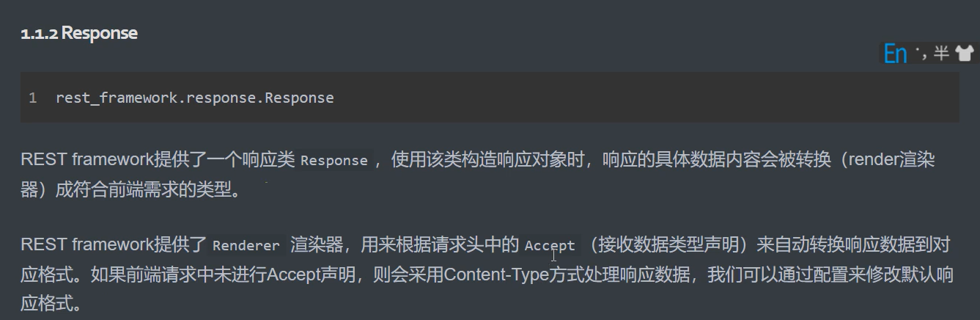This screenshot has width=980, height=320.
Task: Click the inline code word Renderer
Action: (x=246, y=245)
